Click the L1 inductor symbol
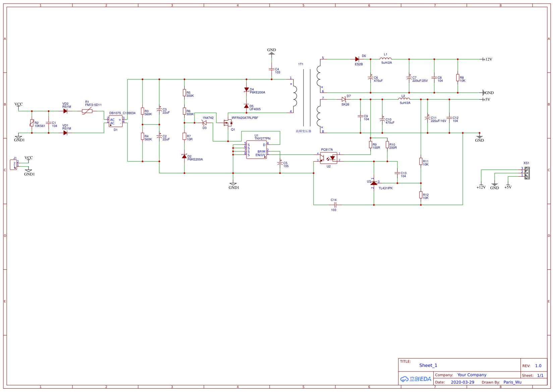The height and width of the screenshot is (392, 554). pyautogui.click(x=386, y=58)
